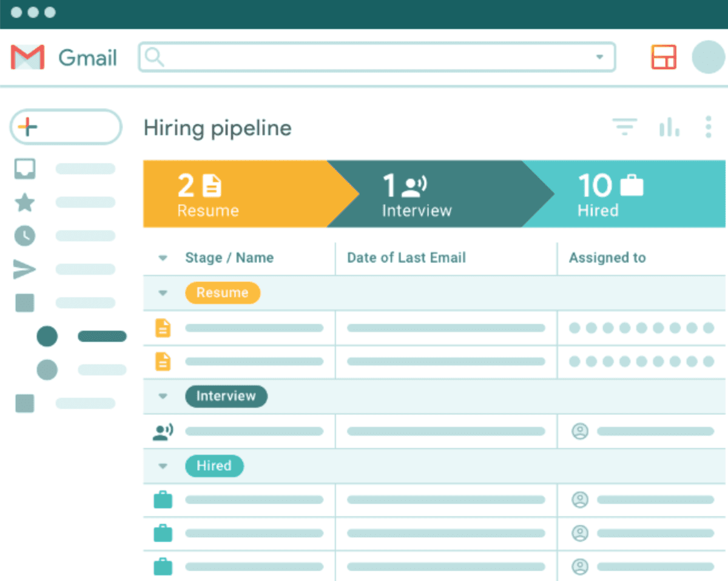
Task: Select the orange Resume pipeline stage
Action: tap(237, 194)
